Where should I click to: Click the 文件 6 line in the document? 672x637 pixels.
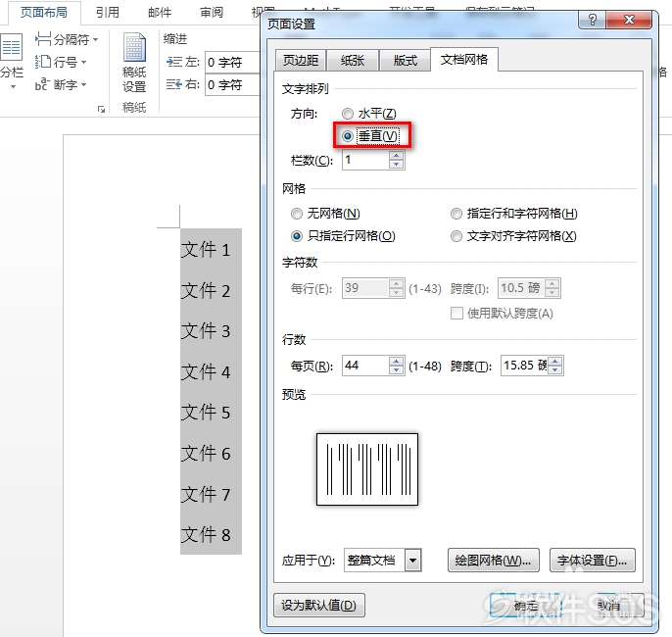[206, 453]
